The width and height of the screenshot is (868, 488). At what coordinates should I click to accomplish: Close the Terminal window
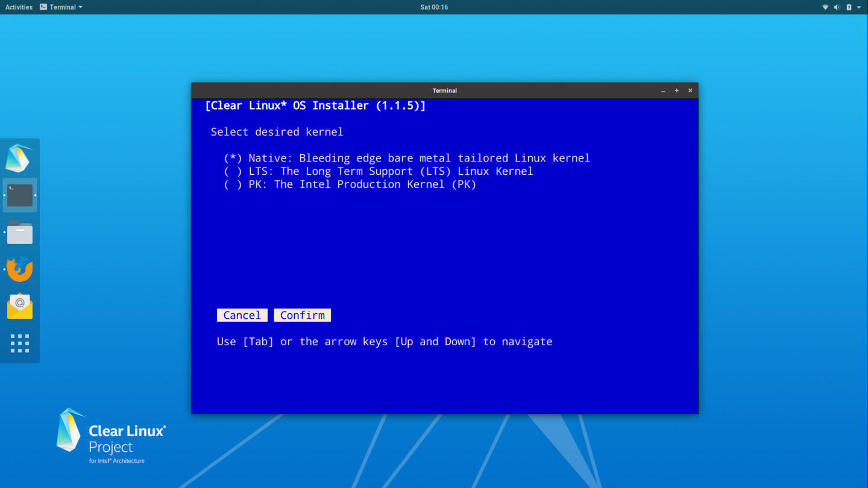pyautogui.click(x=690, y=90)
